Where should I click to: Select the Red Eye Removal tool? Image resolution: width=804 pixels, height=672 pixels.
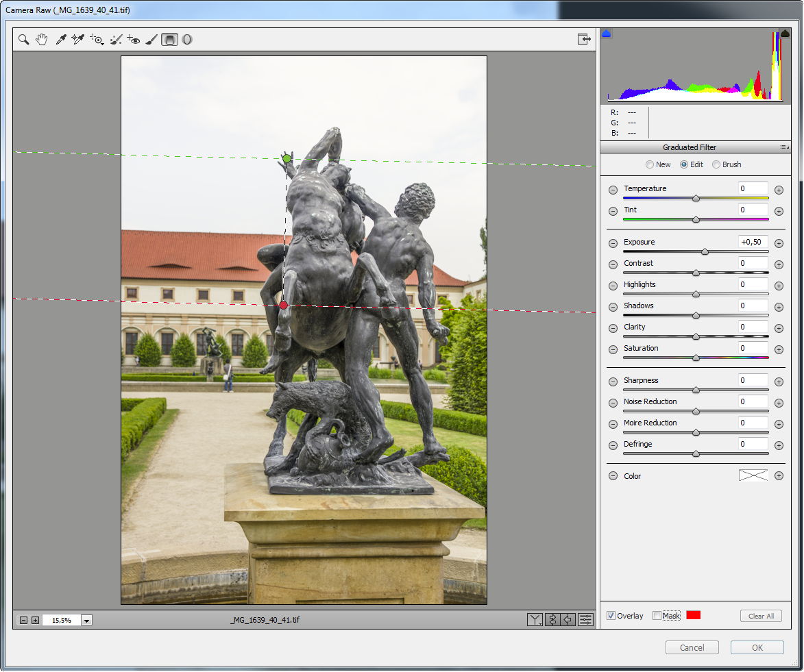[133, 40]
